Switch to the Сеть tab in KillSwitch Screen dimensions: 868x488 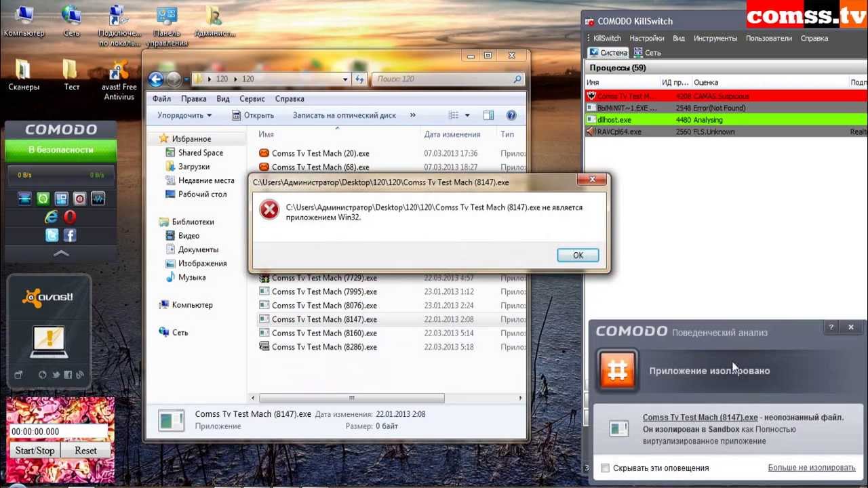(647, 53)
